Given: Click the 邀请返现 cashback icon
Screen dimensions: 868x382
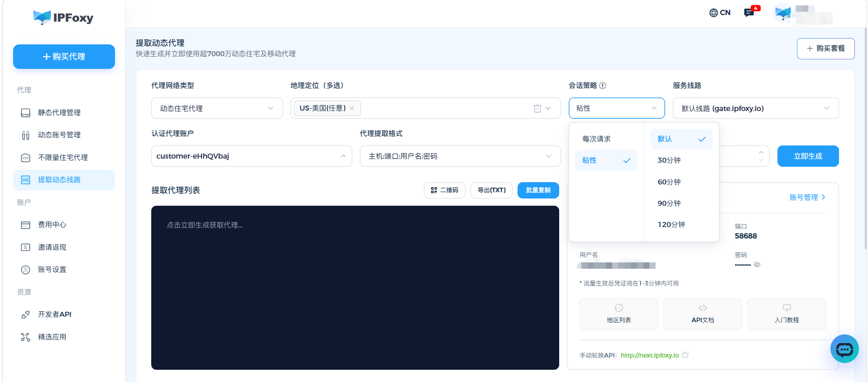Looking at the screenshot, I should [x=26, y=247].
